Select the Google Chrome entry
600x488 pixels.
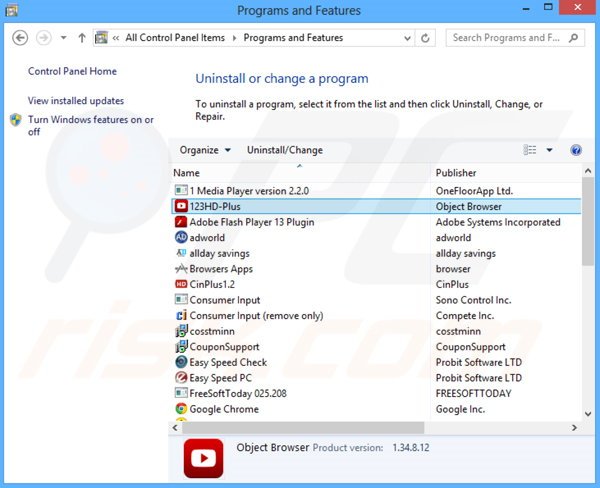click(224, 409)
